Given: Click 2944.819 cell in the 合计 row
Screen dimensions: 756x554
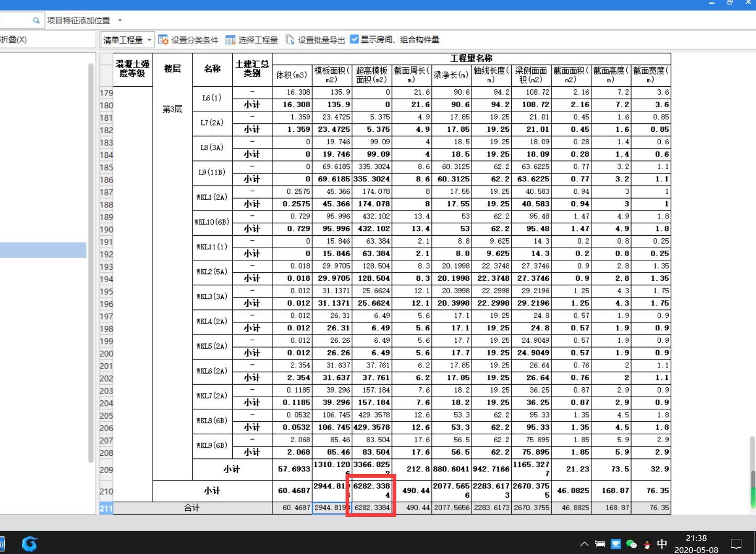Looking at the screenshot, I should click(x=332, y=508).
